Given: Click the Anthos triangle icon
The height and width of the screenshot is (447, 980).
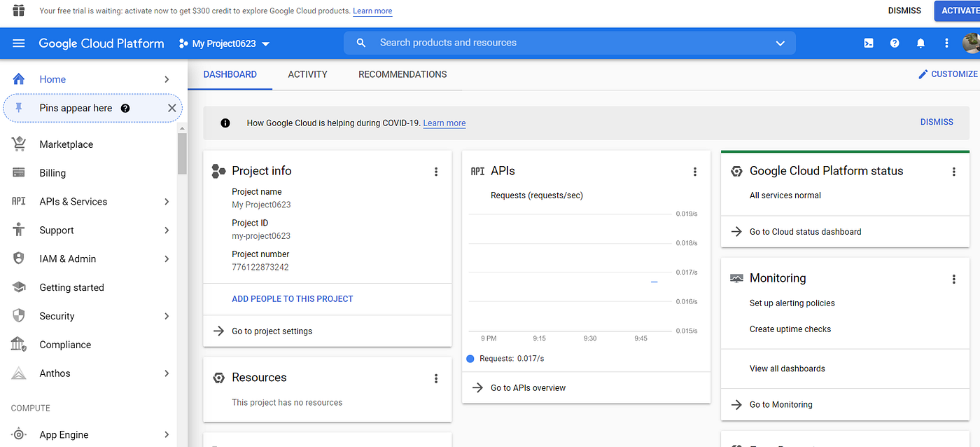Looking at the screenshot, I should click(x=19, y=373).
